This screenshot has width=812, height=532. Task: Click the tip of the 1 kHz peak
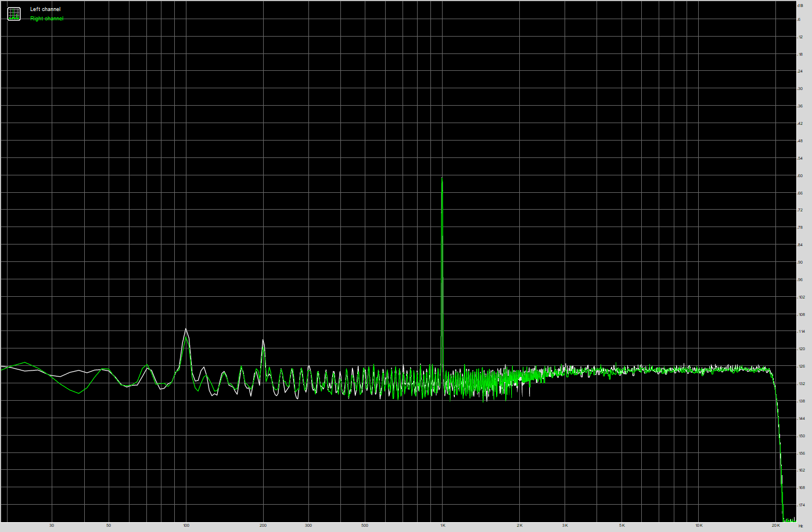442,178
